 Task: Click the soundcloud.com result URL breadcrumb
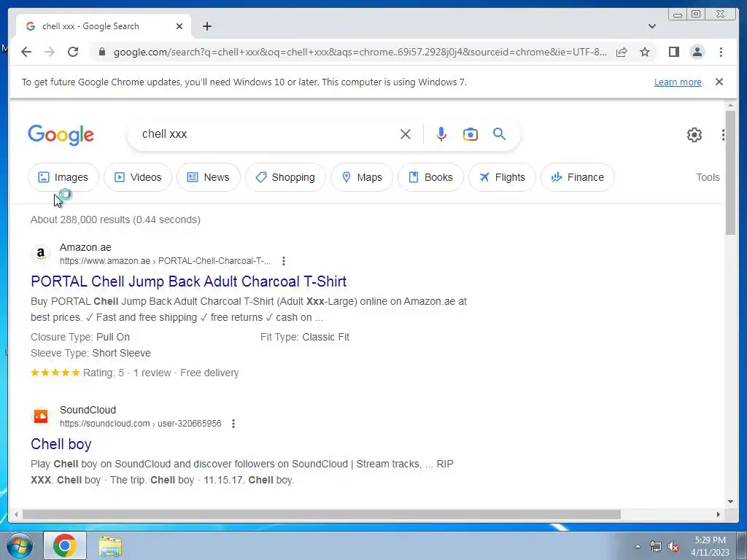141,424
